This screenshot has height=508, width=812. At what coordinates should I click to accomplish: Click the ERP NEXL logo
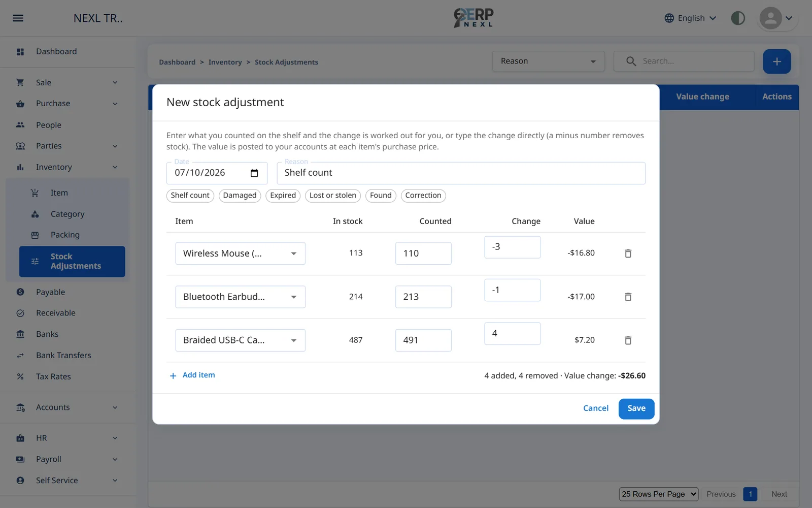tap(473, 18)
